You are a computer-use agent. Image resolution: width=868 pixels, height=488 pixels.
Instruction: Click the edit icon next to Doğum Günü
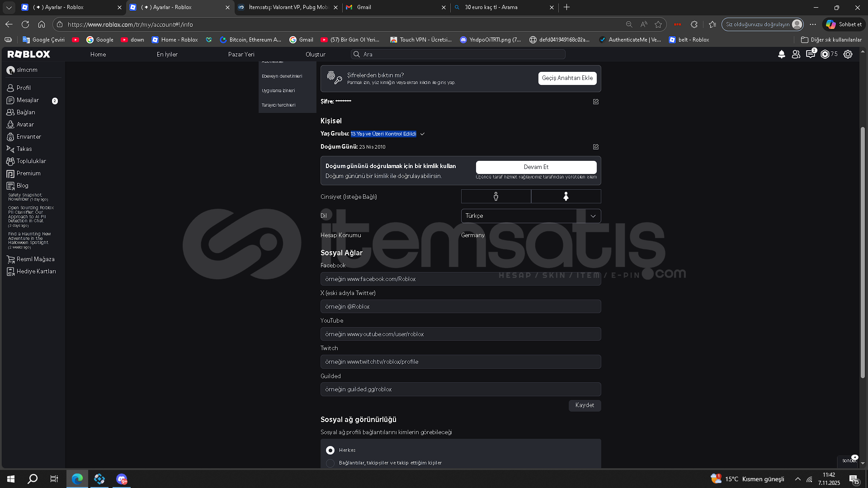(596, 147)
